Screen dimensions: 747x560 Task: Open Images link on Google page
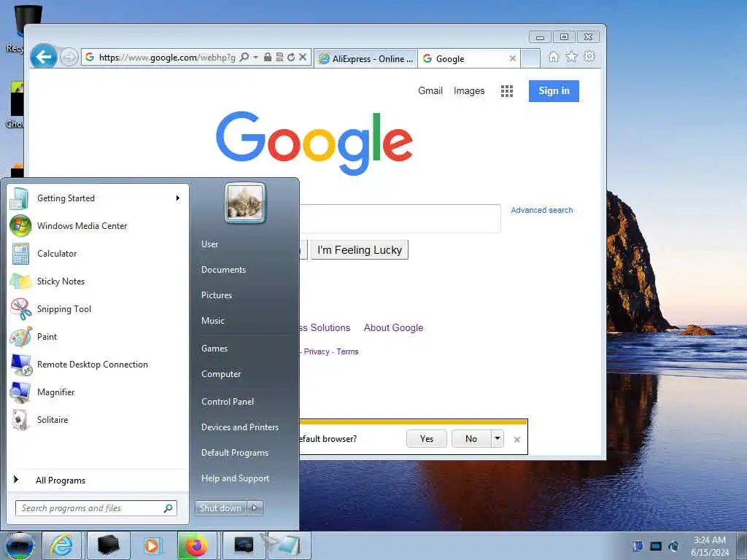(469, 90)
